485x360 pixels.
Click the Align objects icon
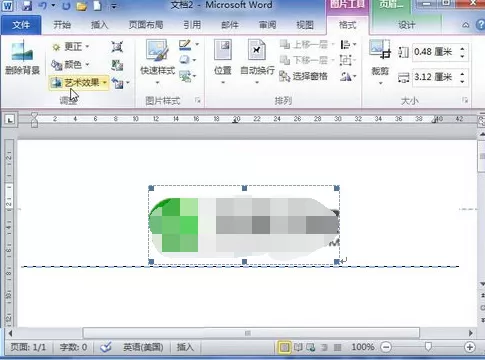click(x=346, y=45)
